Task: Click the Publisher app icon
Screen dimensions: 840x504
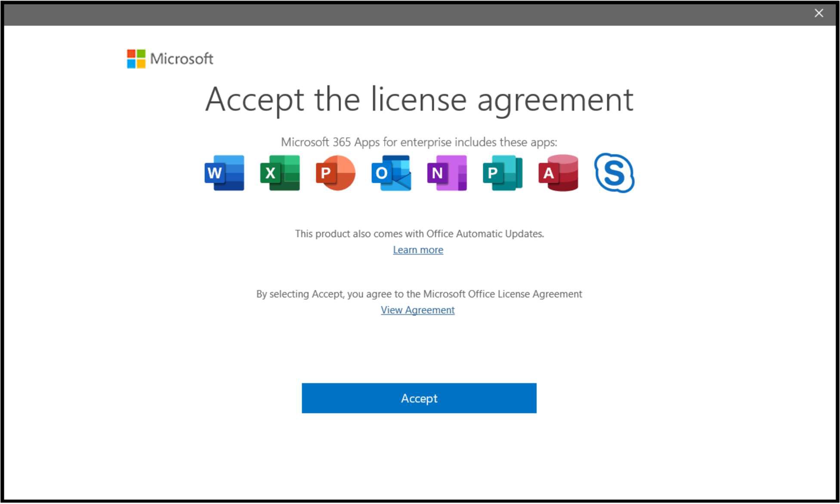Action: click(503, 173)
